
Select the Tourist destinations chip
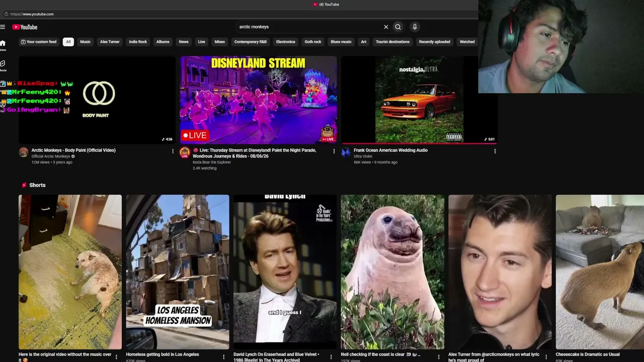pyautogui.click(x=393, y=42)
